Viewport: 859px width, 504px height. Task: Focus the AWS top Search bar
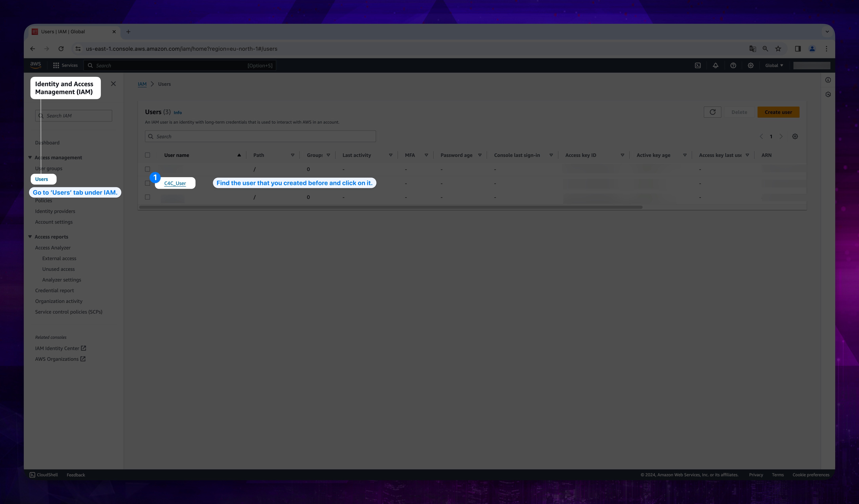(x=180, y=65)
